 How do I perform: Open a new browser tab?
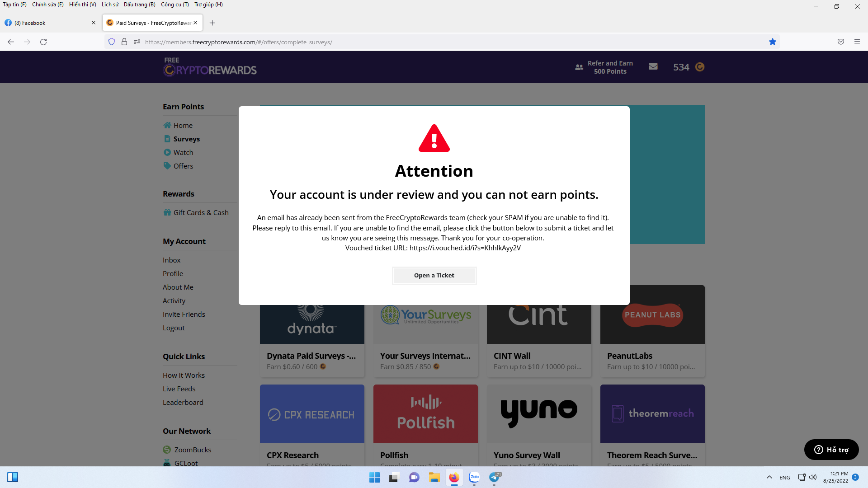point(212,23)
